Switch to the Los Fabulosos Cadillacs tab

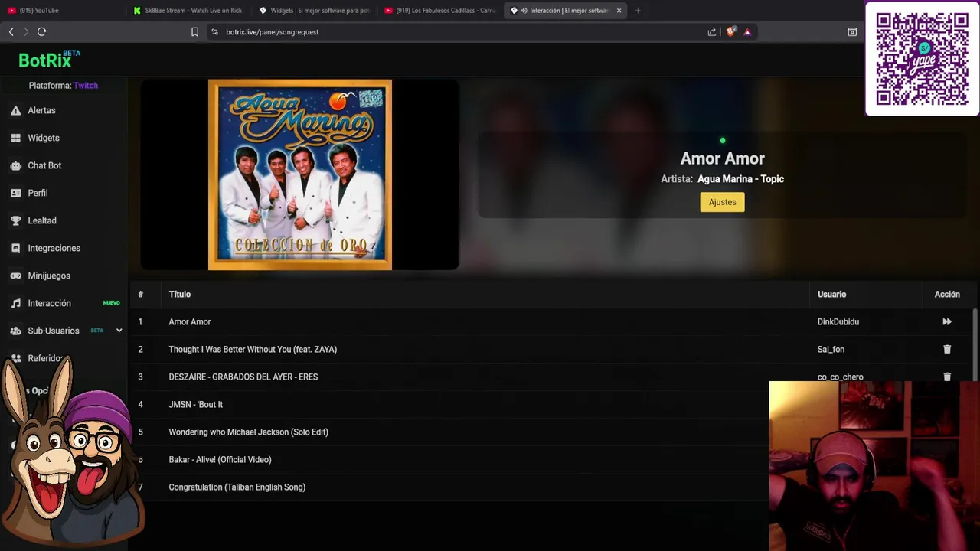(x=440, y=11)
